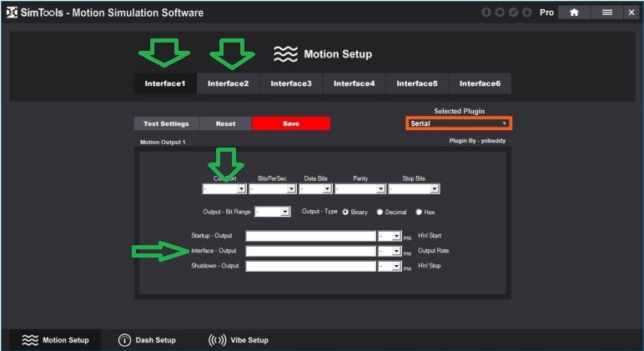Open the Selected Plugin Serial dropdown
This screenshot has height=351, width=644.
[x=459, y=123]
